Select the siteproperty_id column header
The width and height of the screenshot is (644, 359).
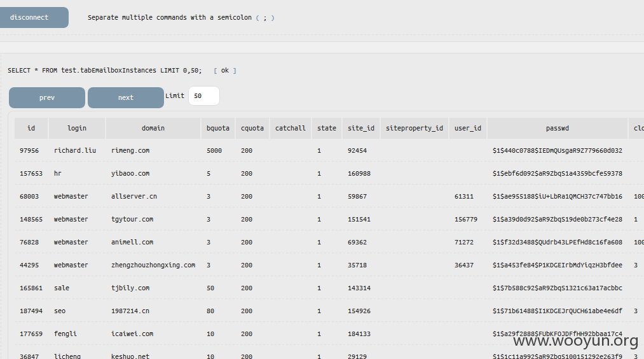click(414, 129)
